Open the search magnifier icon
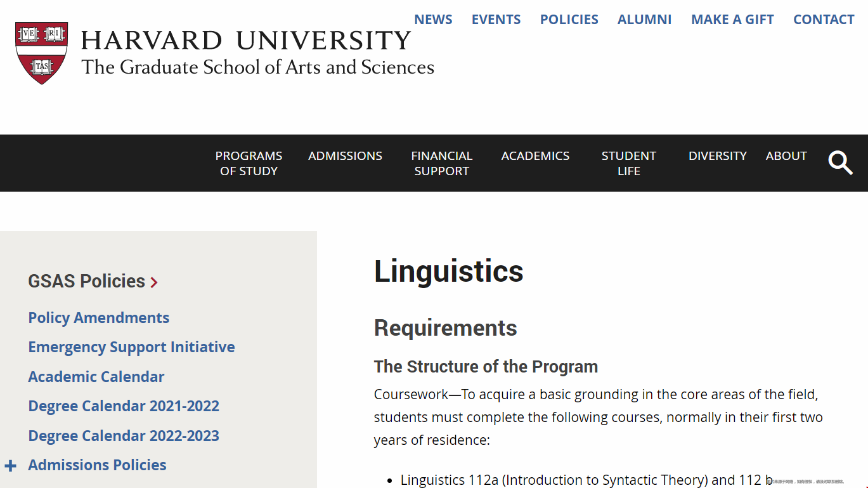The height and width of the screenshot is (488, 868). click(x=840, y=163)
